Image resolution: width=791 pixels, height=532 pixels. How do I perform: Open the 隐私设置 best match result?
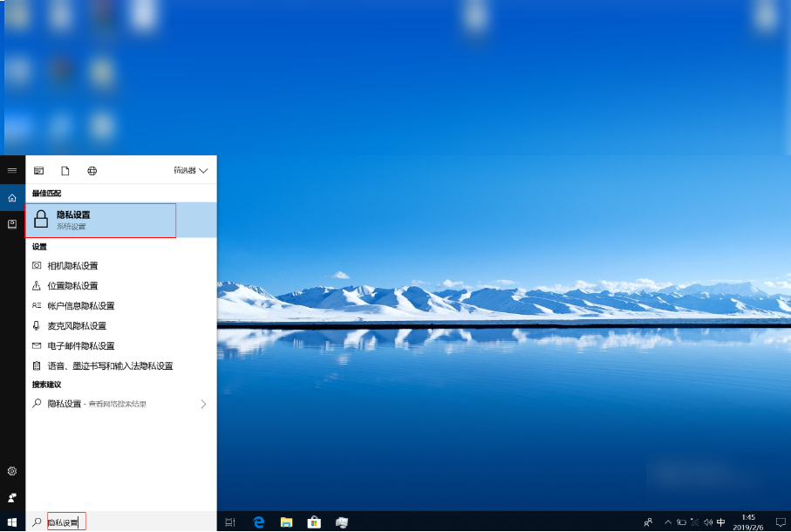(100, 220)
